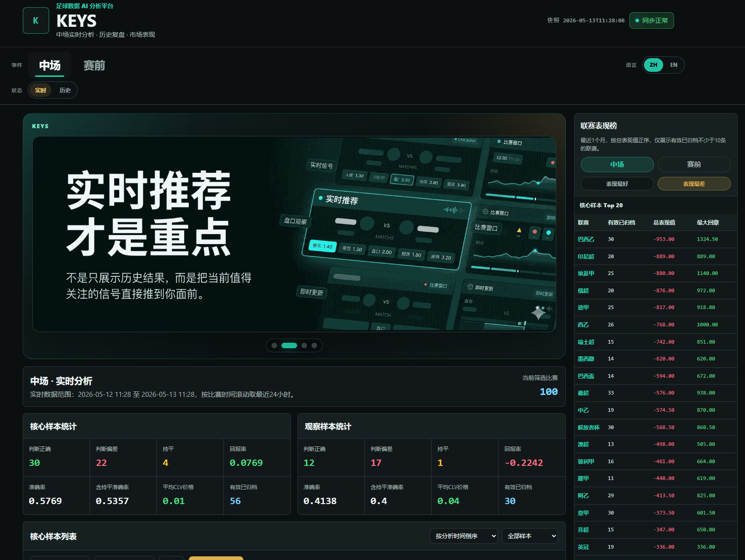Switch language to ZH
The height and width of the screenshot is (560, 745).
click(654, 65)
